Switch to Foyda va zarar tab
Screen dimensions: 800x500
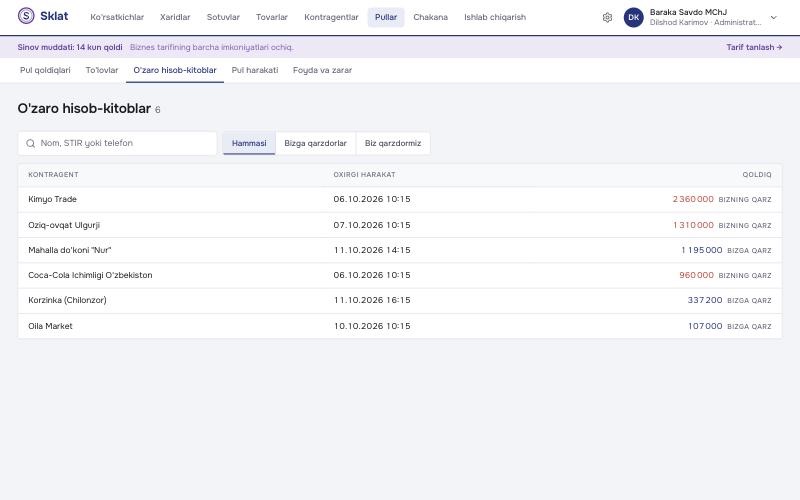[x=322, y=70]
